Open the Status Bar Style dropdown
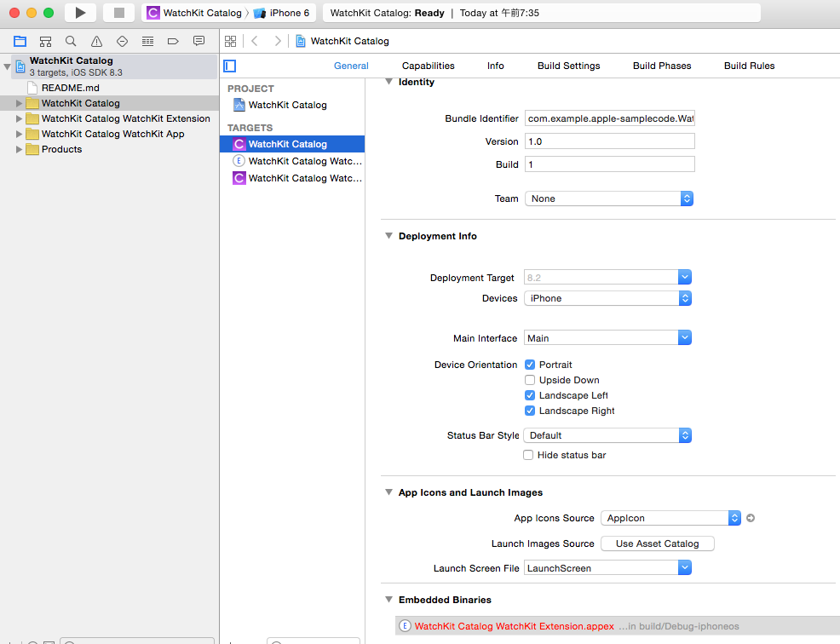The width and height of the screenshot is (840, 644). tap(607, 435)
